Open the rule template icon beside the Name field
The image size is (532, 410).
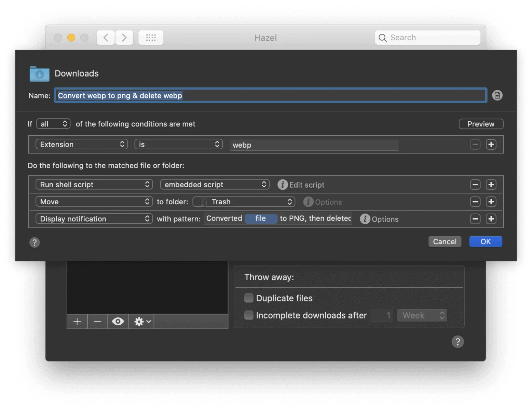pyautogui.click(x=497, y=95)
